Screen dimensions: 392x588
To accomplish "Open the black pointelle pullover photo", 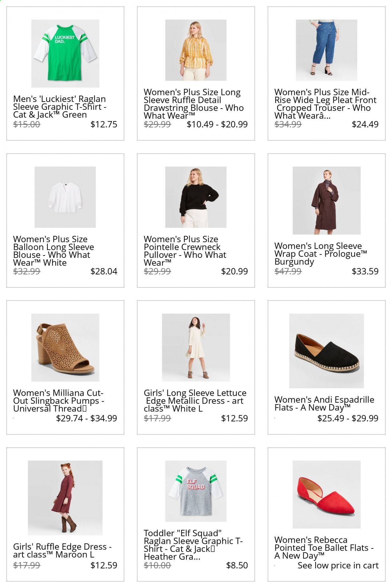I will pyautogui.click(x=196, y=197).
